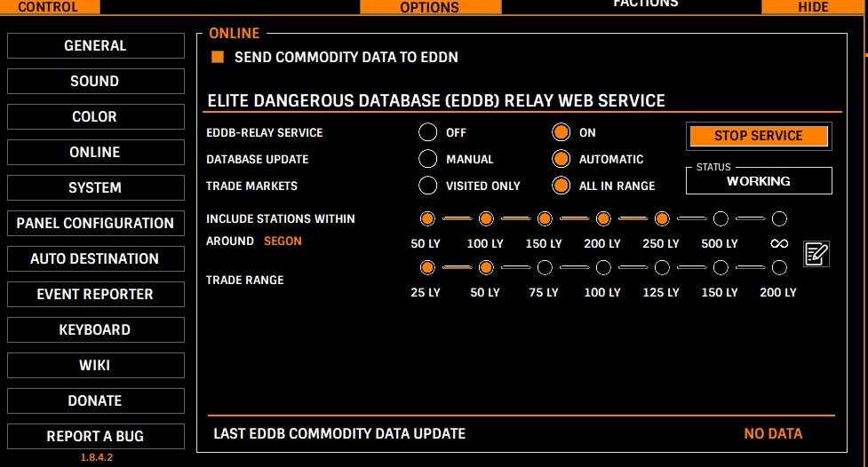Set EDDB-Relay Service to OFF

tap(428, 132)
